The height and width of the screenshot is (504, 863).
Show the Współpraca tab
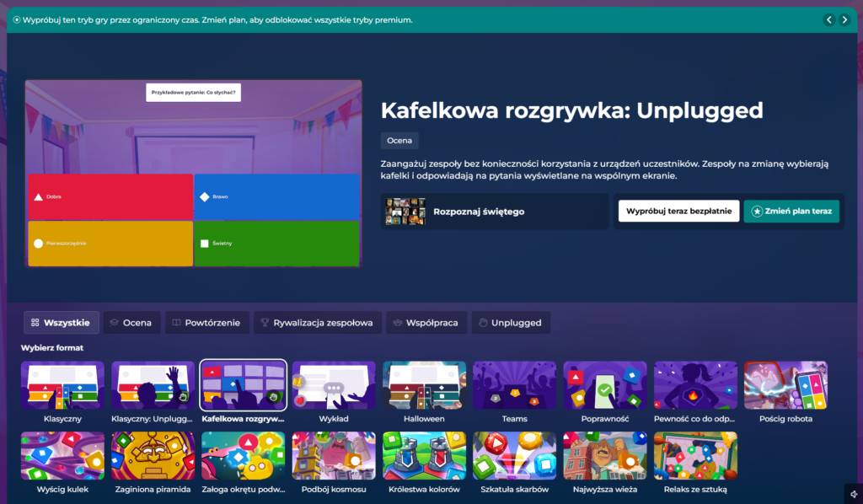(x=426, y=323)
